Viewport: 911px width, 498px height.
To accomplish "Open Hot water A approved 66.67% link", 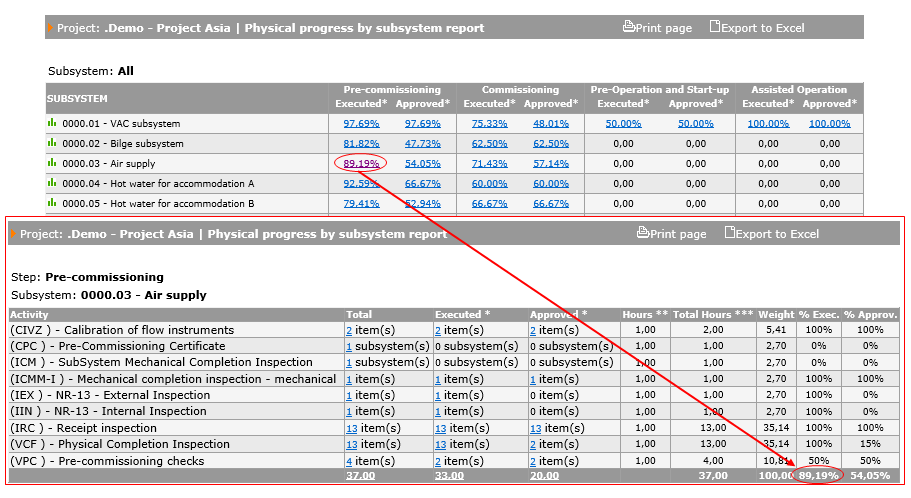I will pos(422,184).
